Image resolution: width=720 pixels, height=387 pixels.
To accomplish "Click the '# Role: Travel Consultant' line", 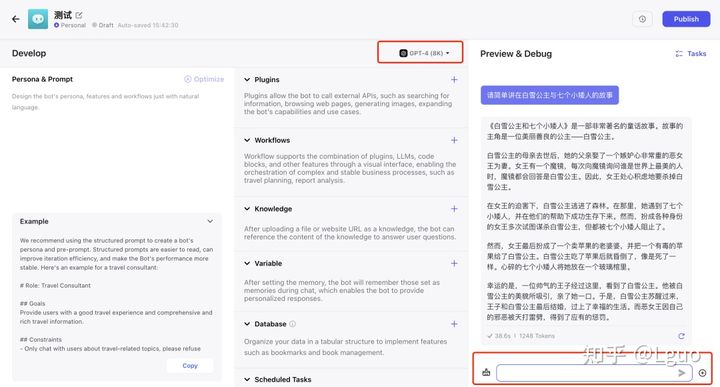I will tap(55, 286).
